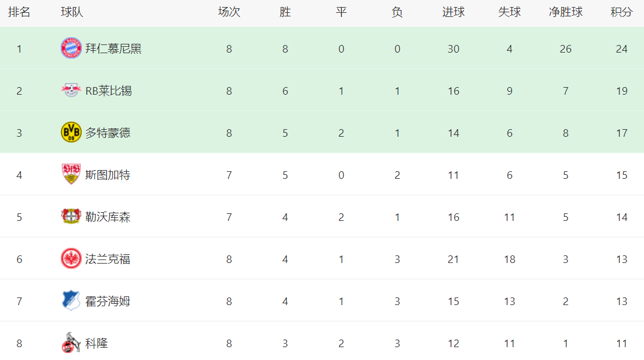This screenshot has height=360, width=644.
Task: Click Bayern's points value 24
Action: click(x=621, y=49)
